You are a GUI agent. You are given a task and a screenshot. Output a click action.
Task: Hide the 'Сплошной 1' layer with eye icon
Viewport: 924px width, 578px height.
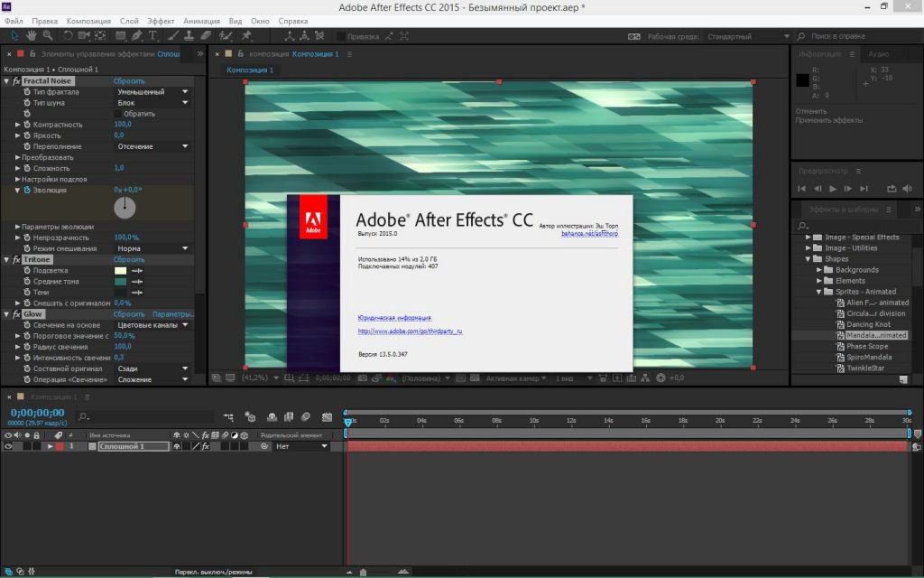(x=8, y=446)
